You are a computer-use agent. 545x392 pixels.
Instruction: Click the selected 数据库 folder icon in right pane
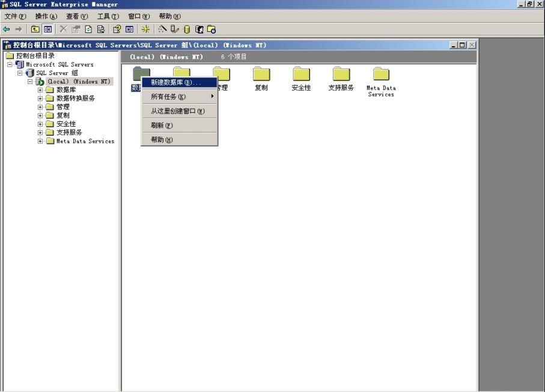[x=141, y=73]
